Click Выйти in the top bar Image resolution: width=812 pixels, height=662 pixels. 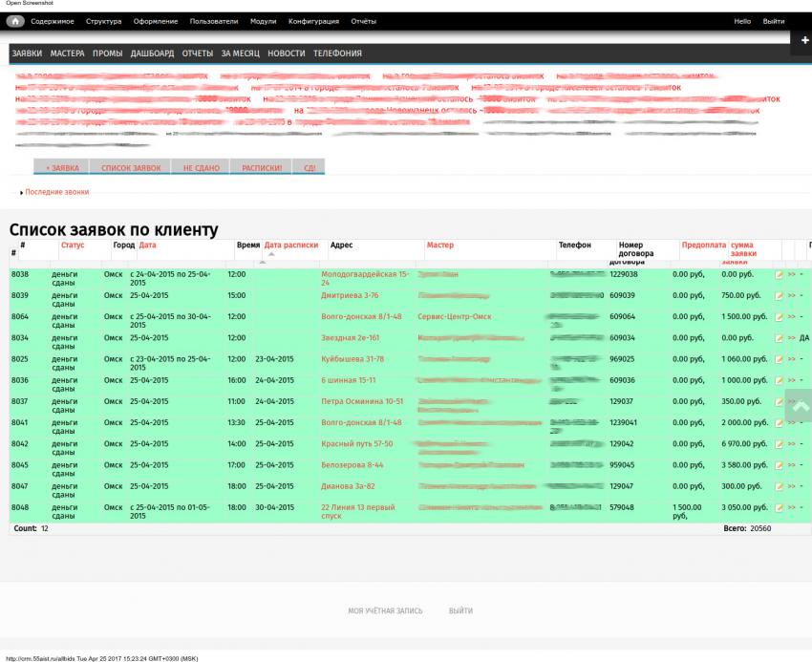point(773,21)
